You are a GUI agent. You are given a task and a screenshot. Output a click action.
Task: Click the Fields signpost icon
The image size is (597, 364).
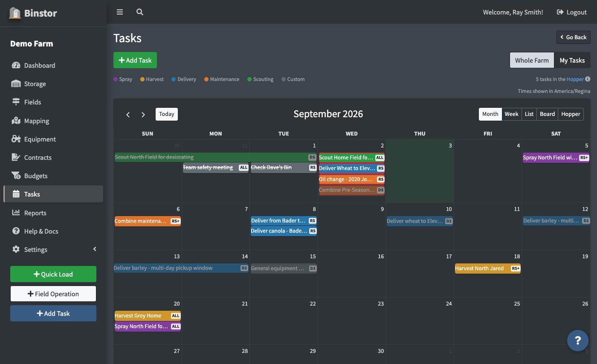tap(16, 102)
